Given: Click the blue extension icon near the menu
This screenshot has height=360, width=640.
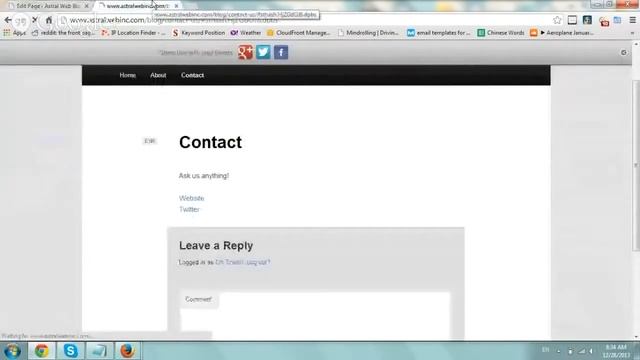Looking at the screenshot, I should 618,20.
